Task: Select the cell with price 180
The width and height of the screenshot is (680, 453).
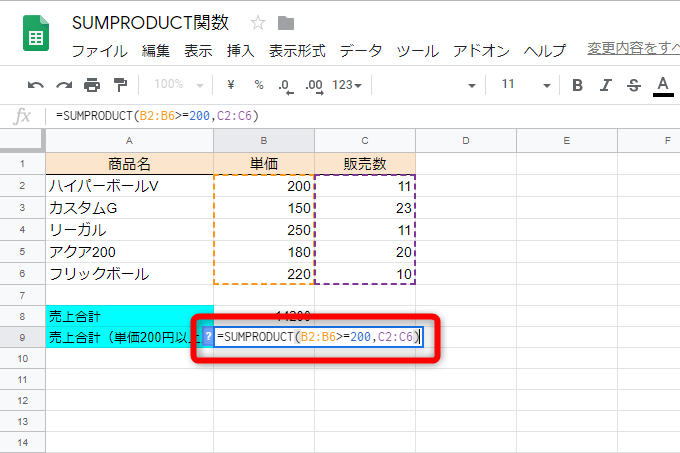Action: point(264,252)
